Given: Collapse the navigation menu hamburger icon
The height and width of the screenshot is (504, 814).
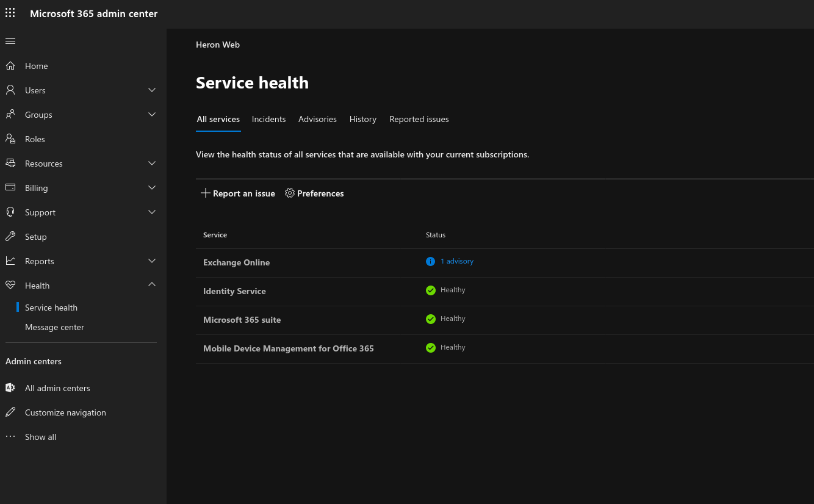Looking at the screenshot, I should click(x=10, y=41).
